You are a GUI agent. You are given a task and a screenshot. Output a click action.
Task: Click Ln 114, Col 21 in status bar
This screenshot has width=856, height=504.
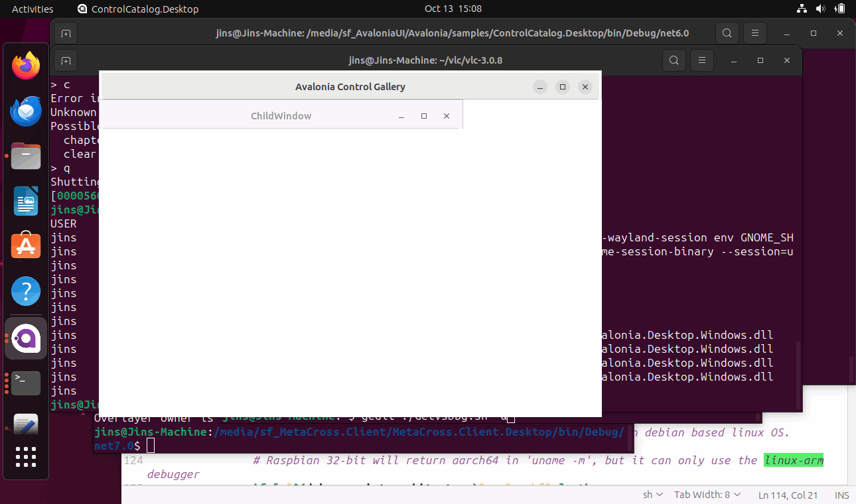(787, 495)
